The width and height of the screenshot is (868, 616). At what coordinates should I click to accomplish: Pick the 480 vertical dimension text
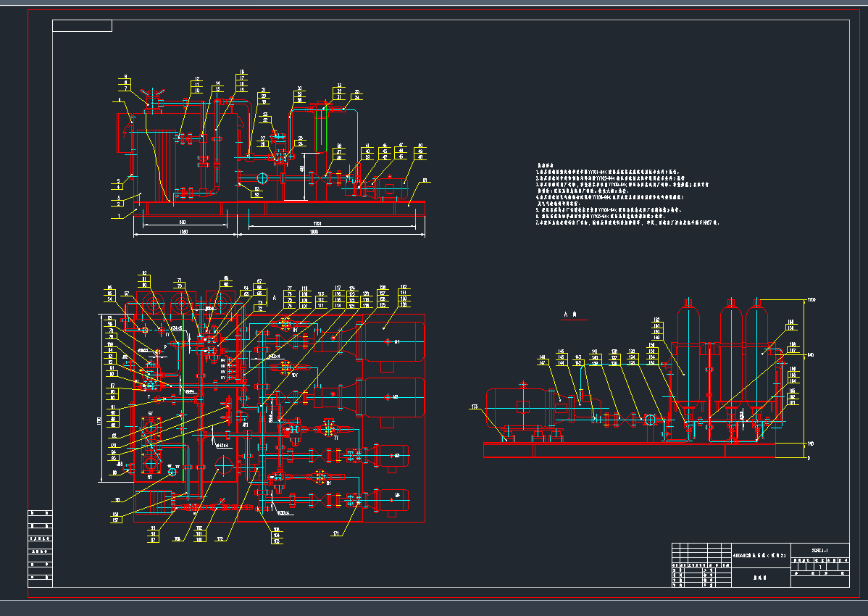302,168
